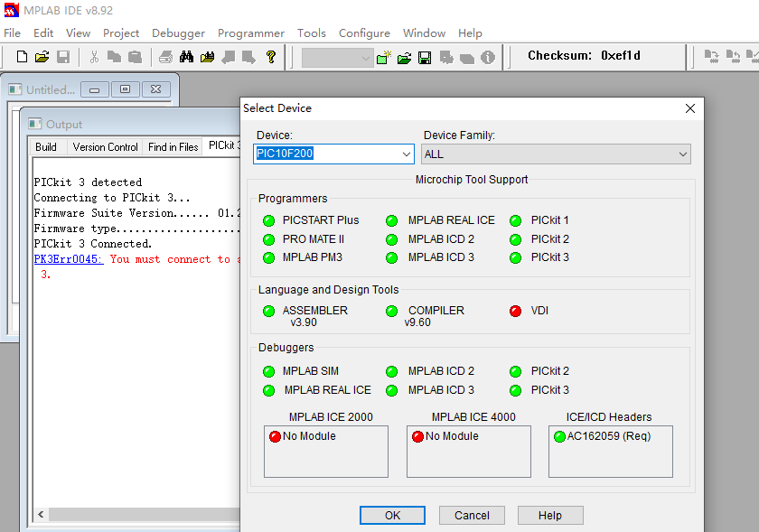Click the Find binoculars icon
This screenshot has width=759, height=532.
pos(186,57)
